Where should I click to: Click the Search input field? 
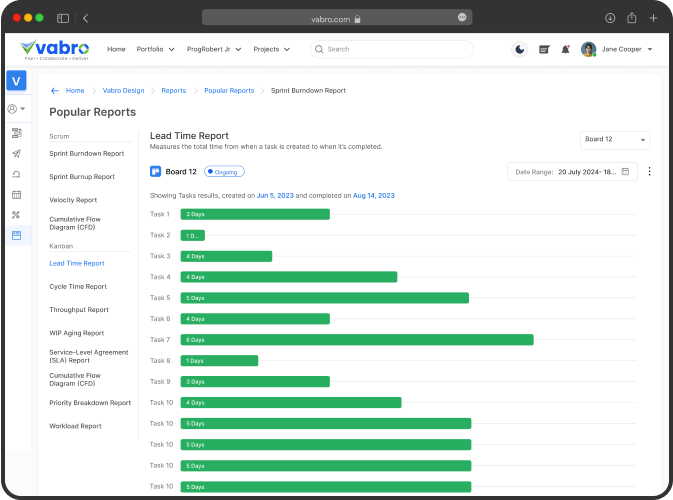392,49
